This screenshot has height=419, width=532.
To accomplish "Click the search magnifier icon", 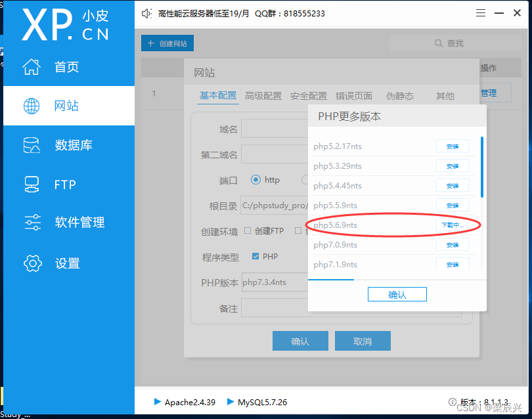I will coord(439,43).
